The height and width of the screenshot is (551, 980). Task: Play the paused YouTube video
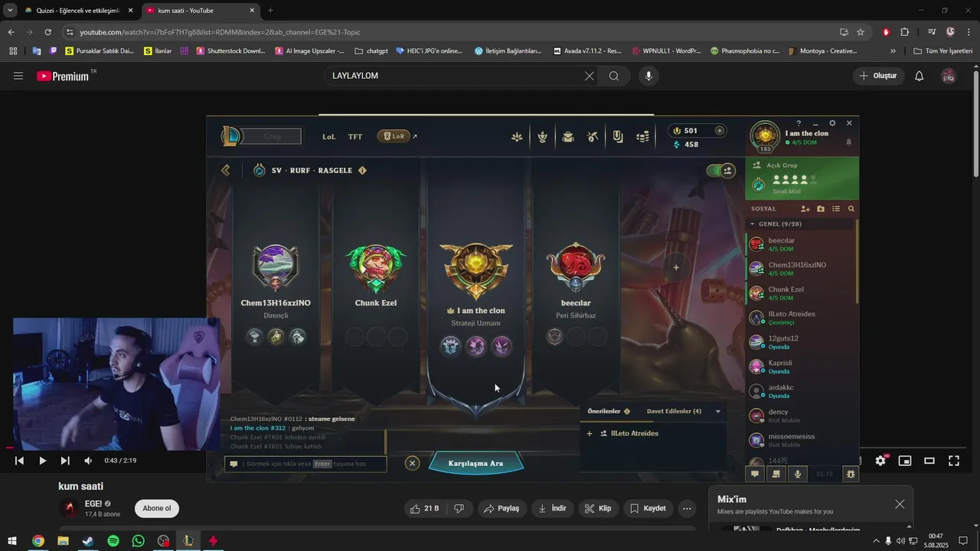pos(42,461)
